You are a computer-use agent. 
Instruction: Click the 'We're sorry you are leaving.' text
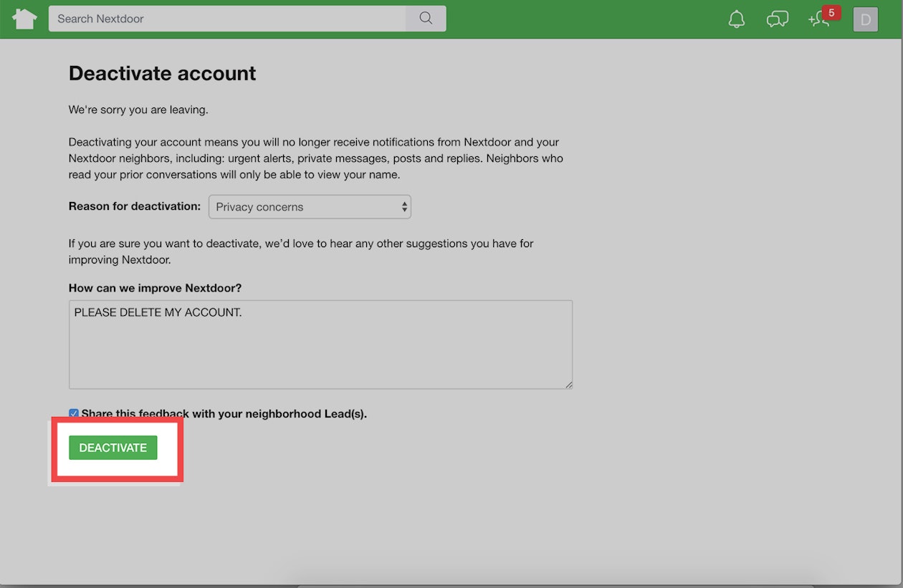tap(138, 110)
